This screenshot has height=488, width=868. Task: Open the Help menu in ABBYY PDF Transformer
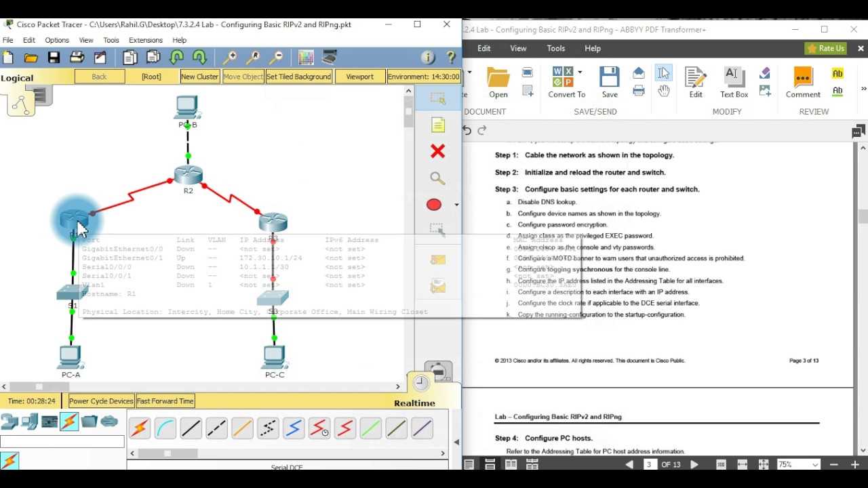593,48
